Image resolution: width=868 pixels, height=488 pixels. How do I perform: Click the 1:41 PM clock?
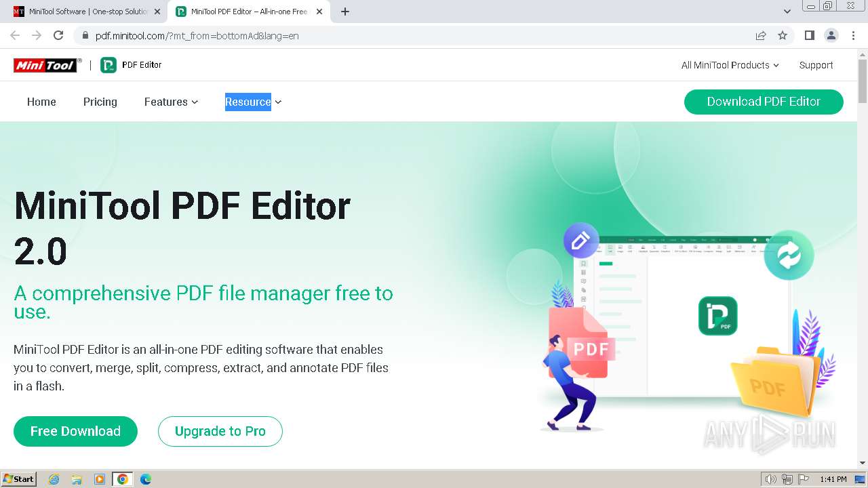pos(833,479)
